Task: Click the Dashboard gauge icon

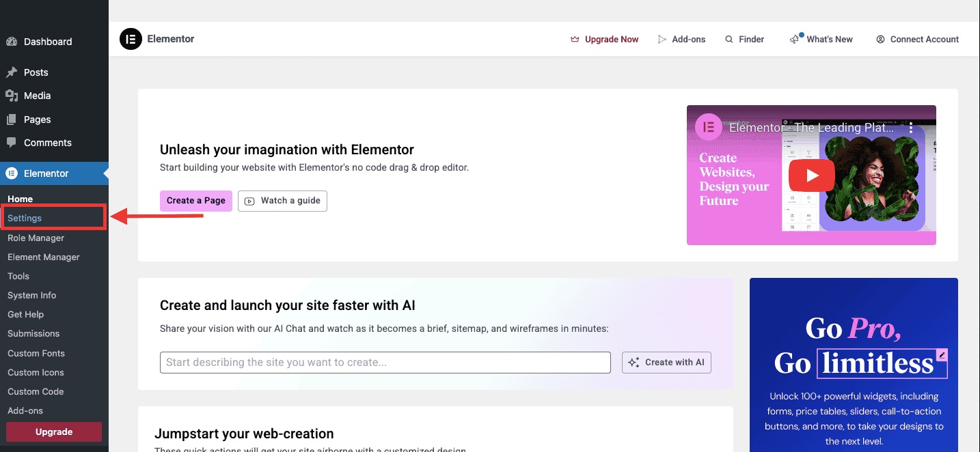Action: (12, 42)
